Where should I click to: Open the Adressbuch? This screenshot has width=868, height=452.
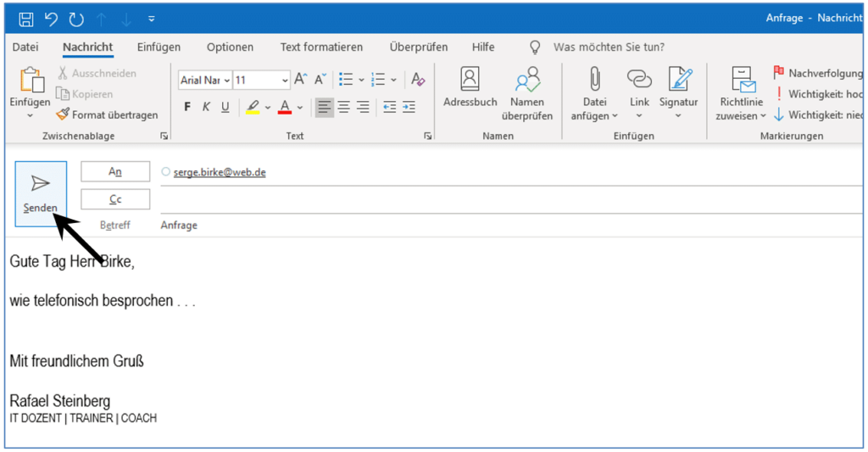[470, 87]
